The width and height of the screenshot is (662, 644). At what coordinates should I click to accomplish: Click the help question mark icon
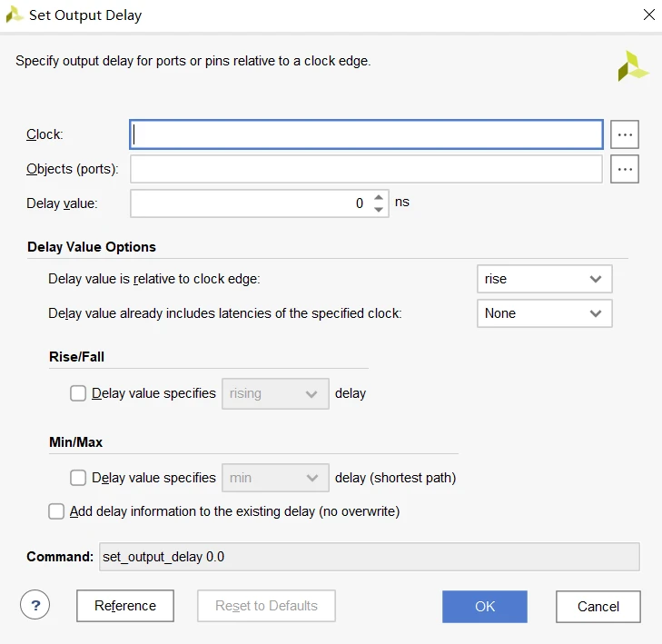coord(35,605)
